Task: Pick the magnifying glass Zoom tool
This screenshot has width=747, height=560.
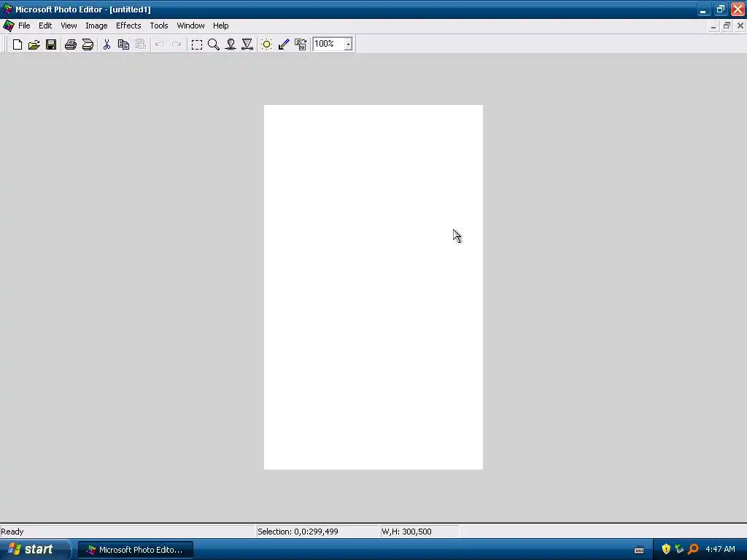Action: click(214, 44)
